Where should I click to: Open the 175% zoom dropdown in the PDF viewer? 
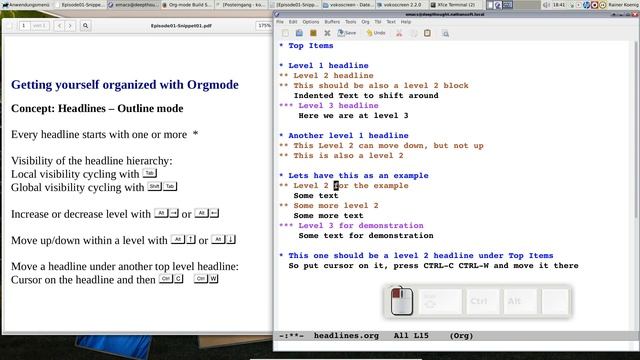[x=264, y=26]
